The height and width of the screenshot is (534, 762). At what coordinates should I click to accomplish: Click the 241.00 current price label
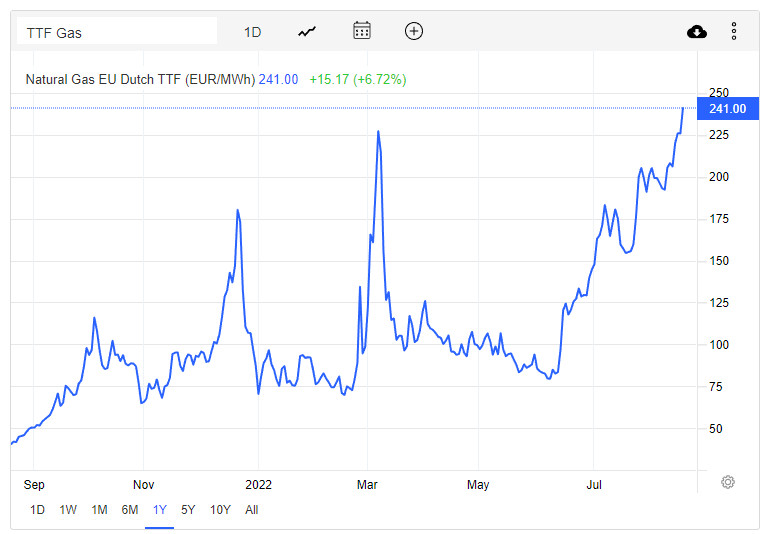[727, 108]
